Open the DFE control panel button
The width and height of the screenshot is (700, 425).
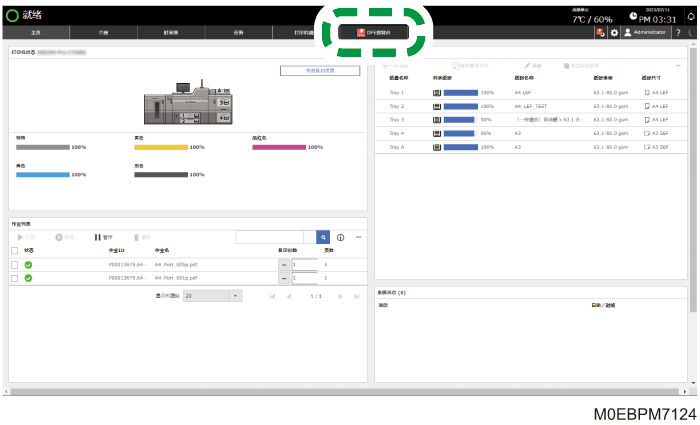pyautogui.click(x=373, y=32)
